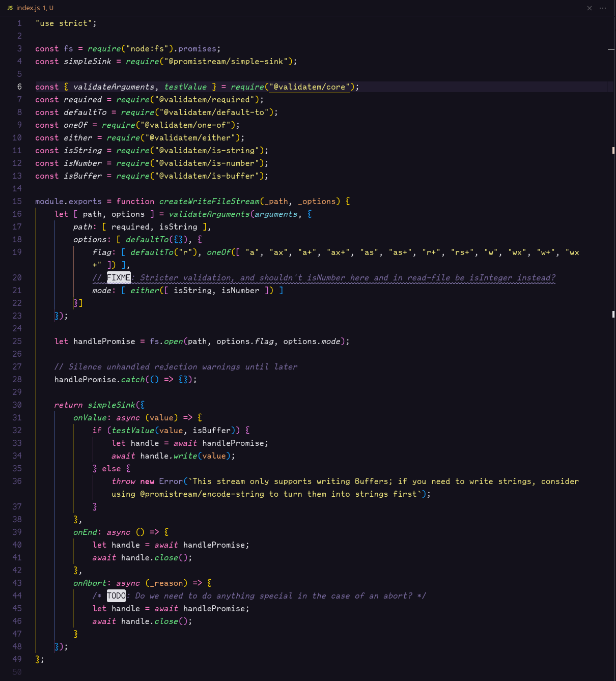Click line number 30 in gutter
The image size is (616, 681).
17,405
